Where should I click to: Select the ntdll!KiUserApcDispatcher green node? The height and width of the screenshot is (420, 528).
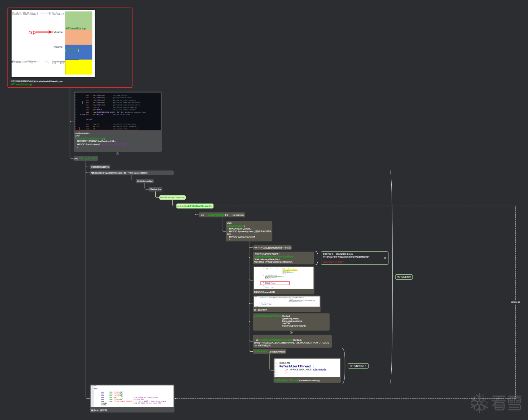[172, 198]
